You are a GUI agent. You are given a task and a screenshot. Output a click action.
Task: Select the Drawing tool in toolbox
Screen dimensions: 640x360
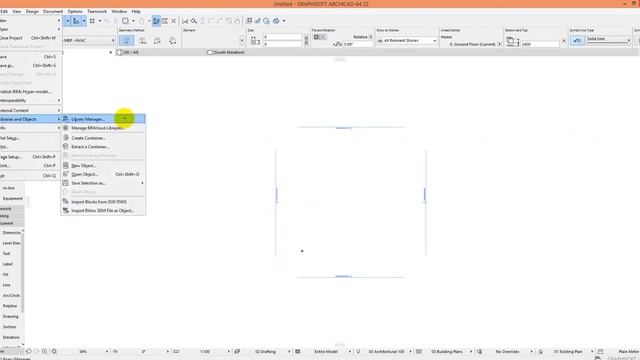click(x=10, y=317)
